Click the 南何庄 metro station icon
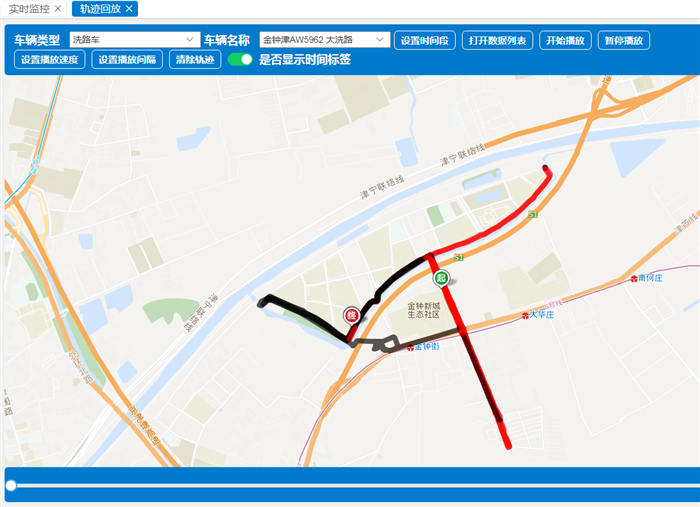 tap(634, 278)
